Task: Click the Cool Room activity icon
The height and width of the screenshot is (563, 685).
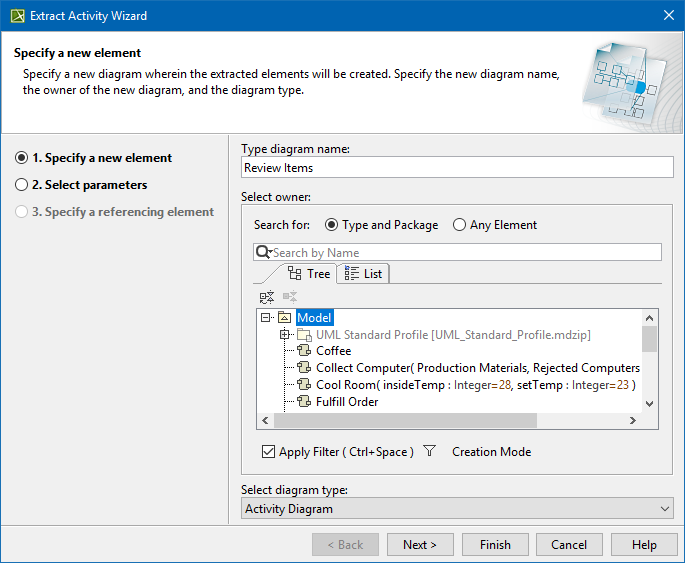Action: [x=305, y=385]
